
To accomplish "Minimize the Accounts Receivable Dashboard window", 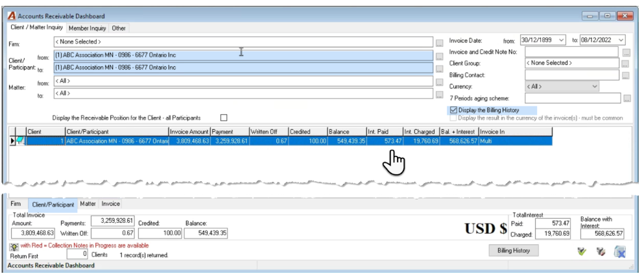I will click(591, 16).
